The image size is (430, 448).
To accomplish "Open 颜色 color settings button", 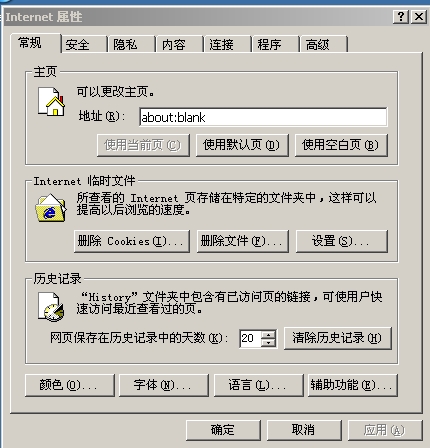I will [70, 385].
